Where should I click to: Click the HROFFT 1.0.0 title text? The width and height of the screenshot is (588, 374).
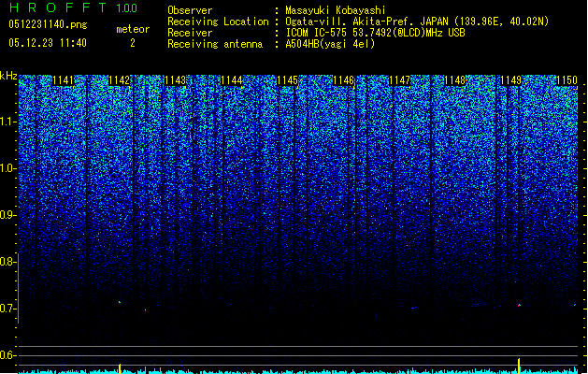click(x=74, y=7)
